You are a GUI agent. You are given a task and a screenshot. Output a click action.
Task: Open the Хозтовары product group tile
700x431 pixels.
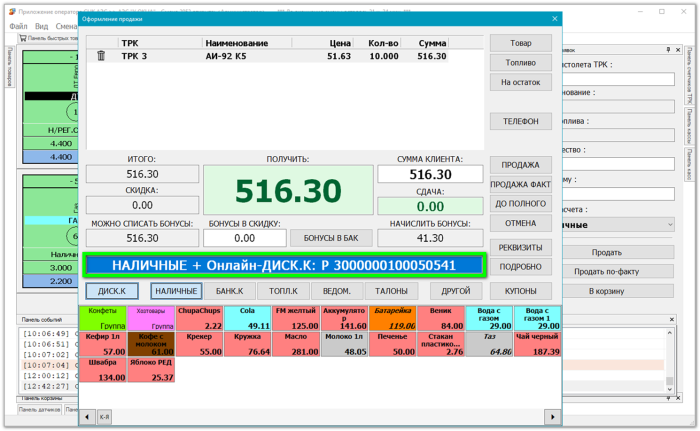click(x=151, y=318)
